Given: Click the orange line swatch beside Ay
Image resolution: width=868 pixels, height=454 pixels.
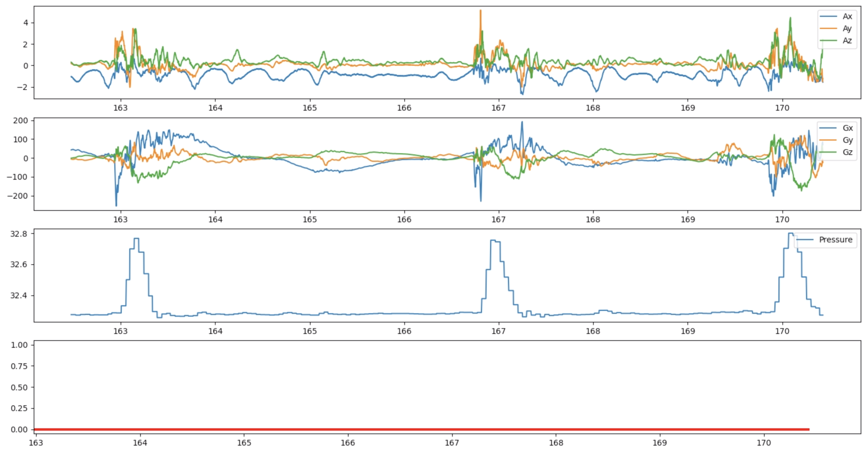Looking at the screenshot, I should (x=828, y=29).
